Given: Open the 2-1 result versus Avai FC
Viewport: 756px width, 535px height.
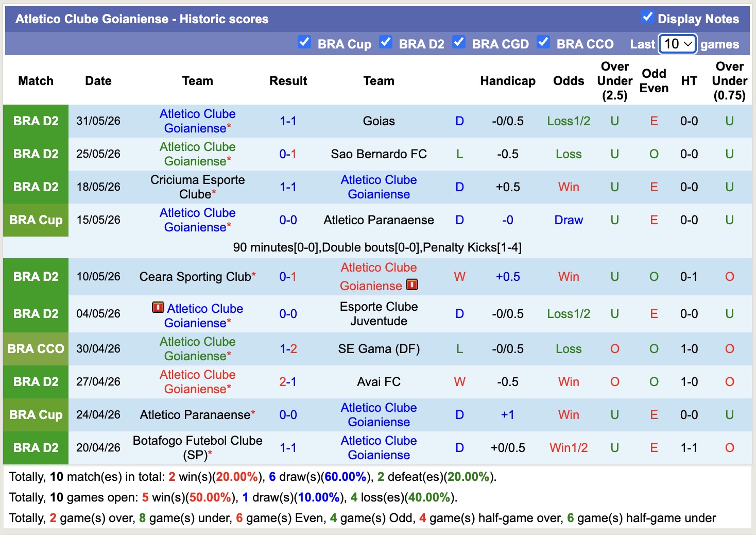Looking at the screenshot, I should 288,382.
